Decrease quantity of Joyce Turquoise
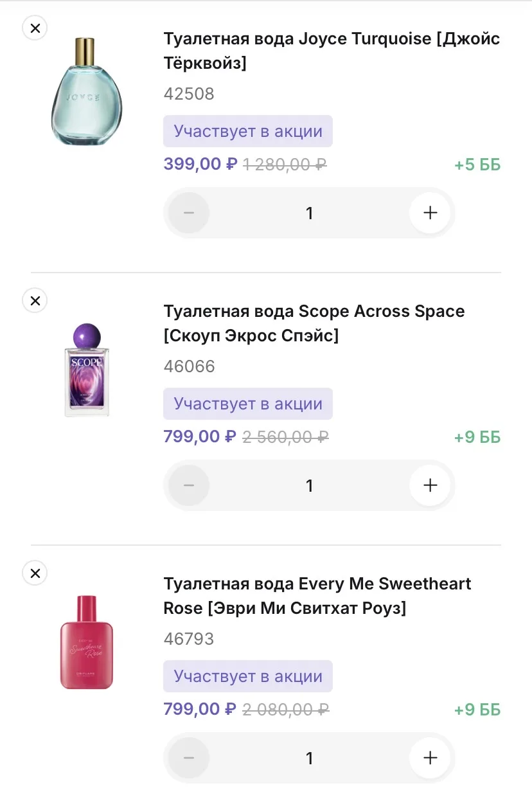 [188, 213]
